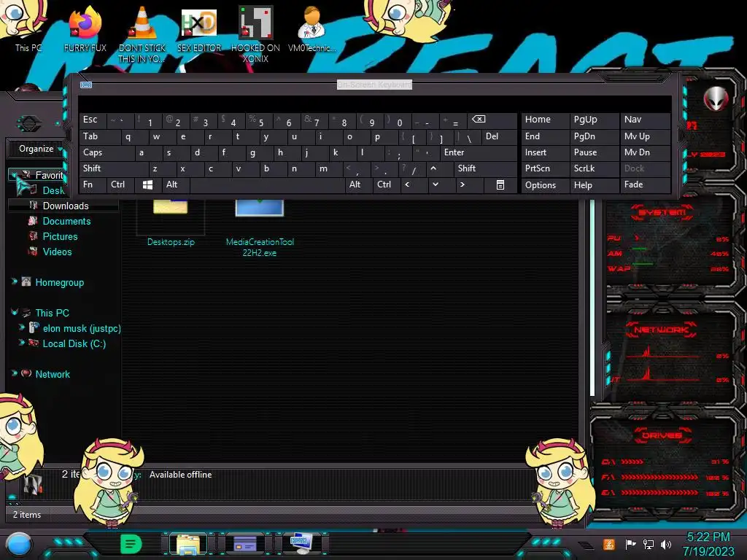The image size is (747, 560).
Task: Toggle the ScrLk key
Action: coord(594,168)
